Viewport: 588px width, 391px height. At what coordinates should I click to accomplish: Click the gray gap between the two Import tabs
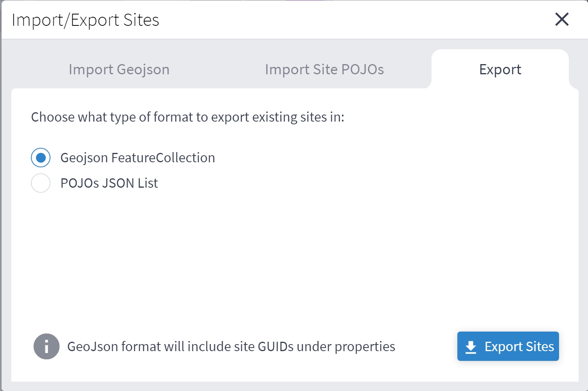(217, 69)
